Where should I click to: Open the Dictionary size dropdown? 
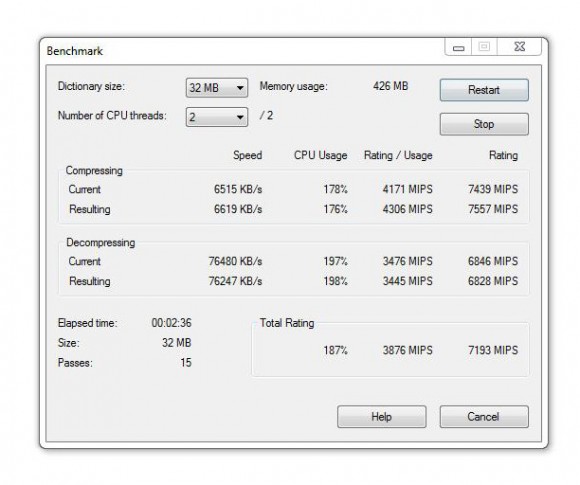click(217, 88)
